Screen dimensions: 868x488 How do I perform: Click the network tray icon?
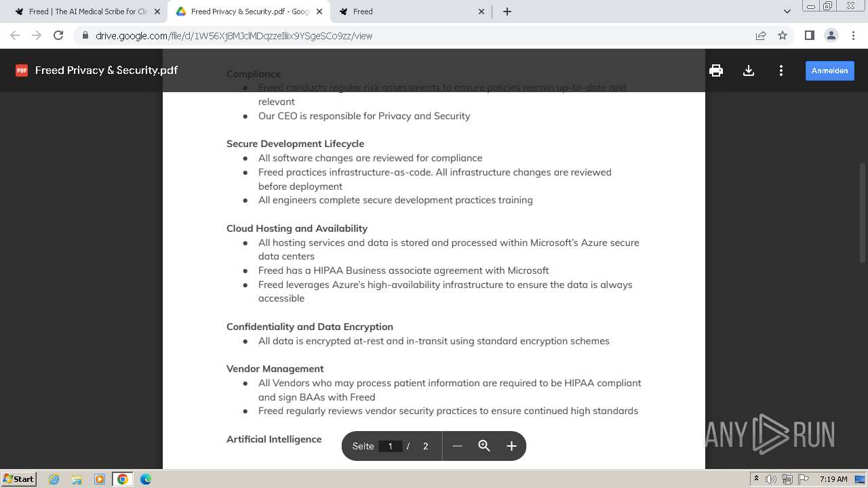pos(787,479)
